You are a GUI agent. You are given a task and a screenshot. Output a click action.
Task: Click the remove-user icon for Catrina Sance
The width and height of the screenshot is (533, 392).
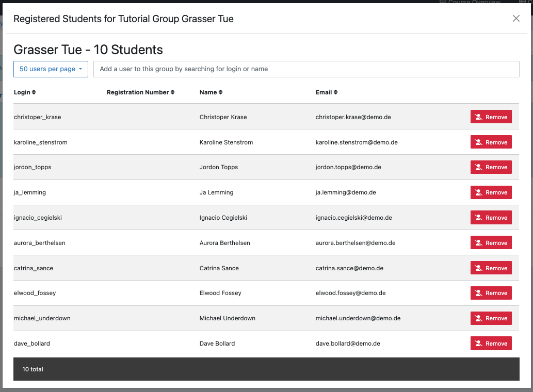point(479,268)
